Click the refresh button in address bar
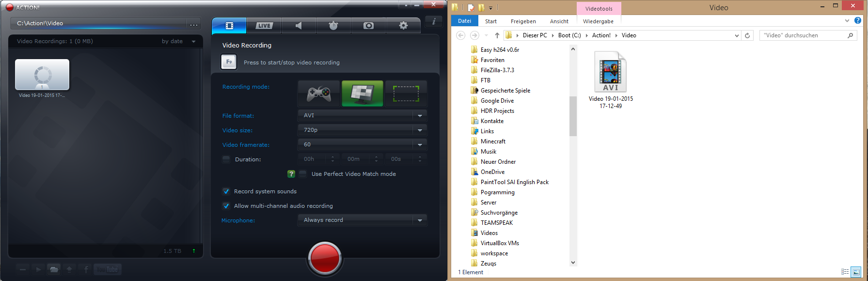Viewport: 868px width, 281px height. [747, 35]
